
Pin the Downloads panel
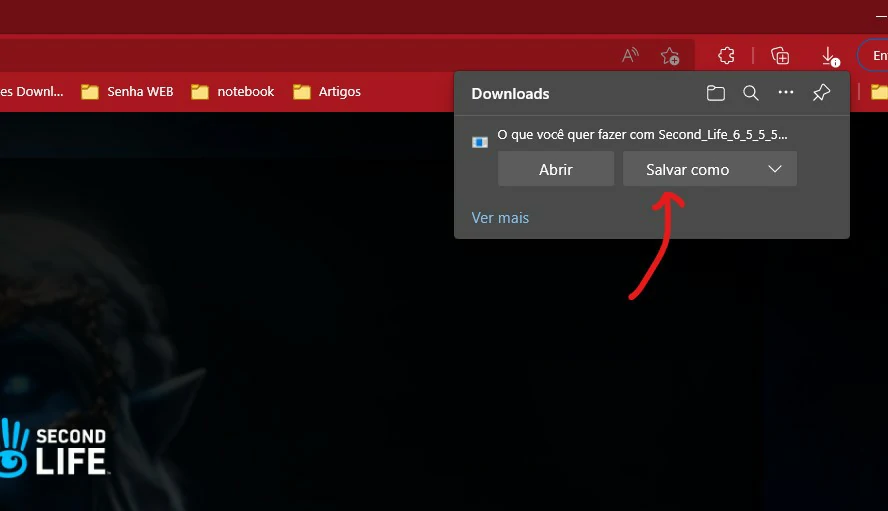click(821, 93)
